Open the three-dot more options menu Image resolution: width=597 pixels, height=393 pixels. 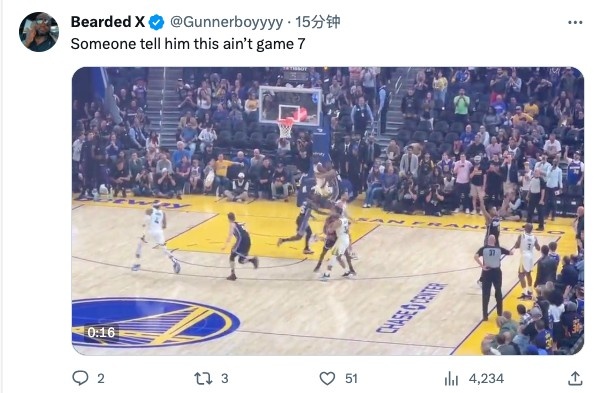point(575,22)
